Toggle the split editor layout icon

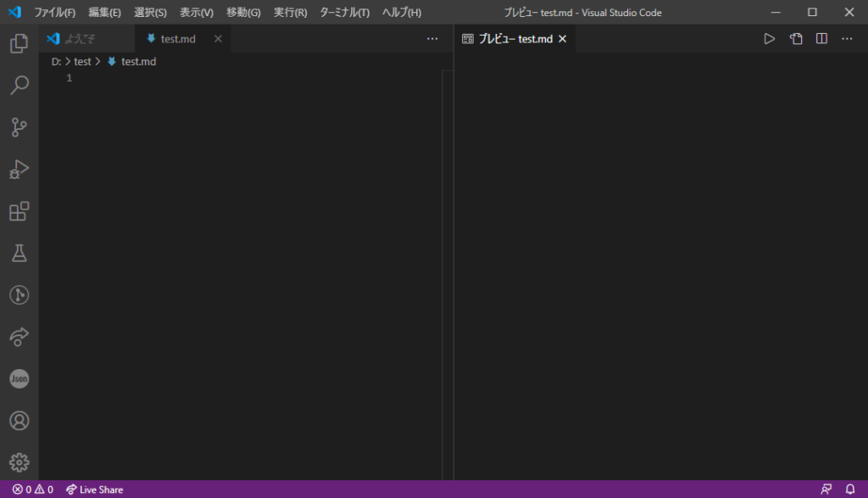pos(821,38)
